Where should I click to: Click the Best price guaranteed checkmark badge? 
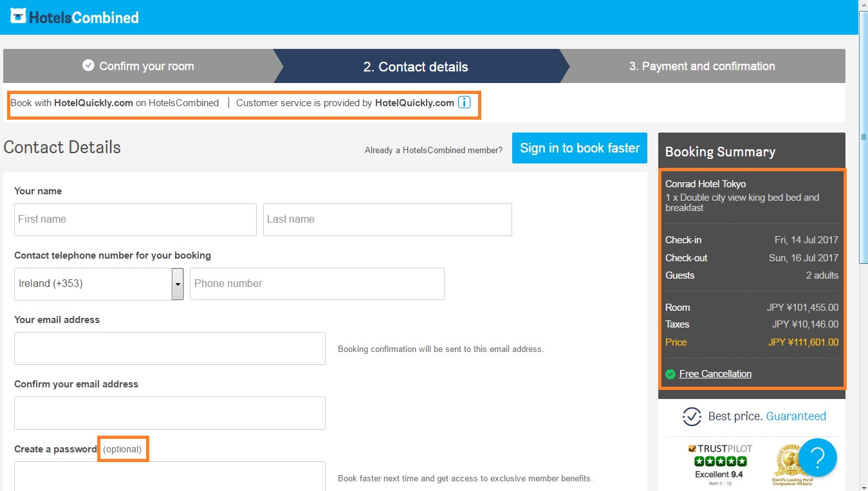[x=692, y=416]
